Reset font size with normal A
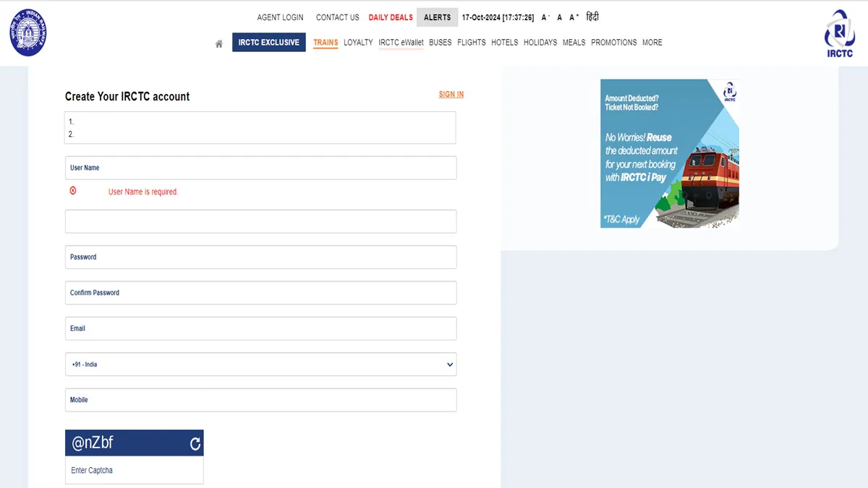The width and height of the screenshot is (868, 488). pyautogui.click(x=560, y=17)
